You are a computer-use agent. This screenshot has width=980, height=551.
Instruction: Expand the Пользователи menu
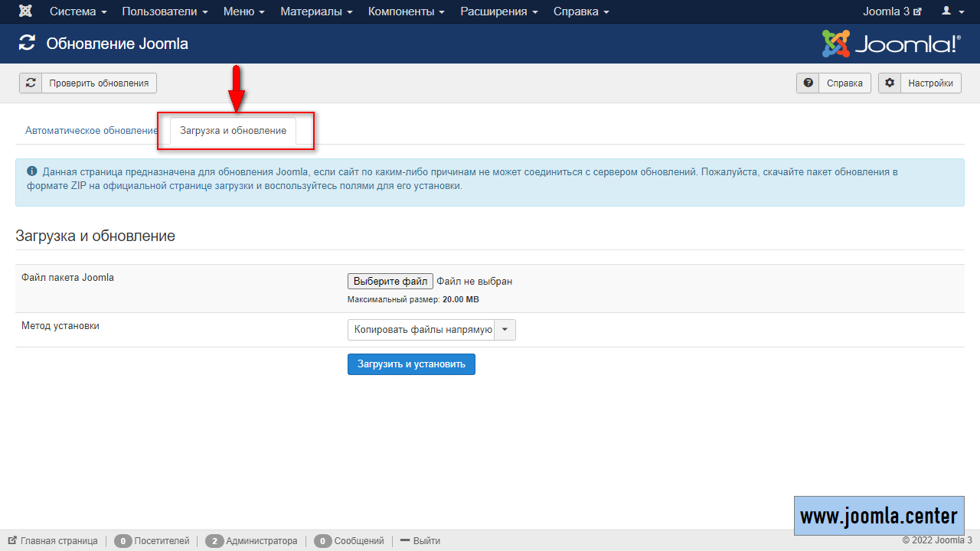click(x=165, y=11)
